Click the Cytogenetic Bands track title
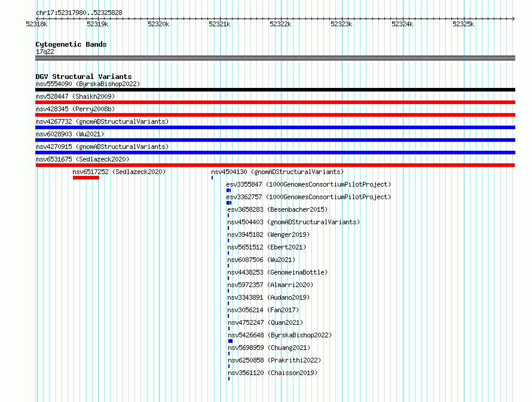Screen dimensions: 532x402 coord(71,44)
